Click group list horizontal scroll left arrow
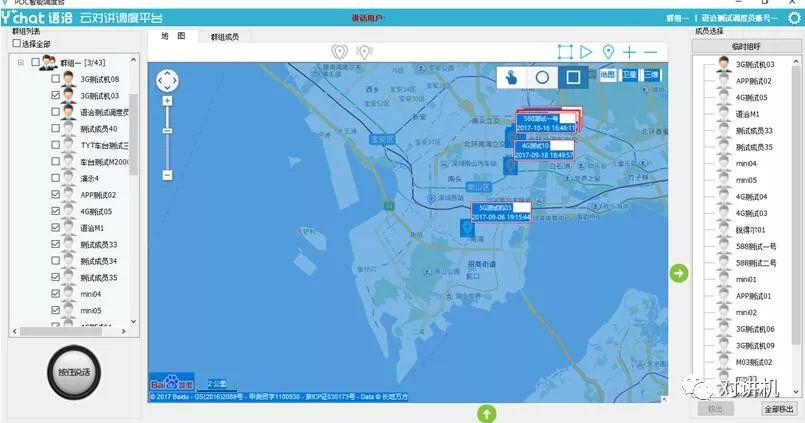The height and width of the screenshot is (423, 805). click(x=14, y=332)
